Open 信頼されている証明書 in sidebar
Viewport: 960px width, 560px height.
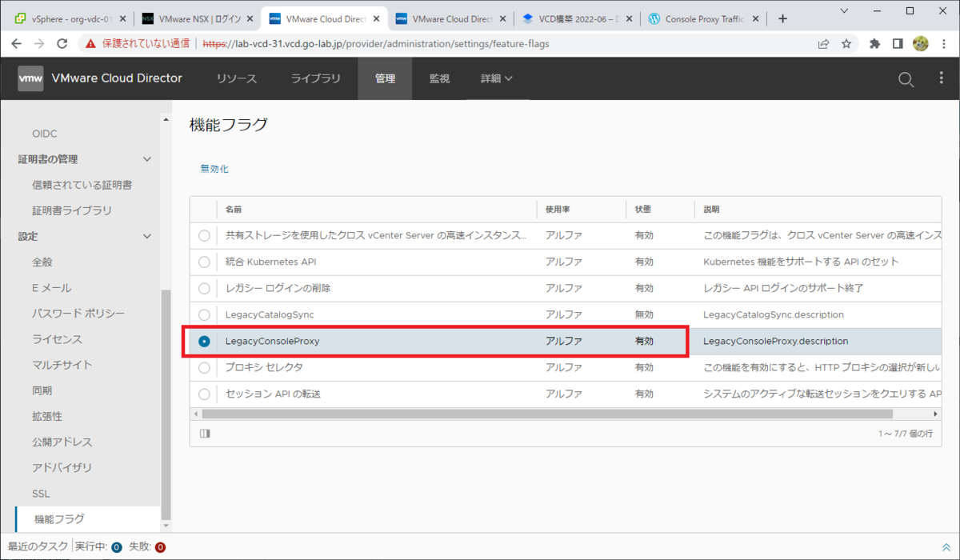pos(82,185)
